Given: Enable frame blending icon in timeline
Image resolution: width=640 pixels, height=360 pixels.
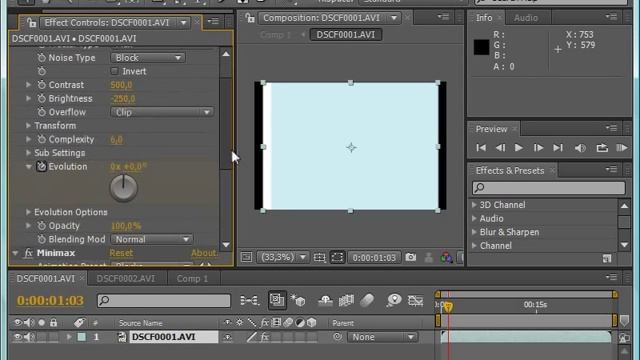Looking at the screenshot, I should (x=346, y=301).
